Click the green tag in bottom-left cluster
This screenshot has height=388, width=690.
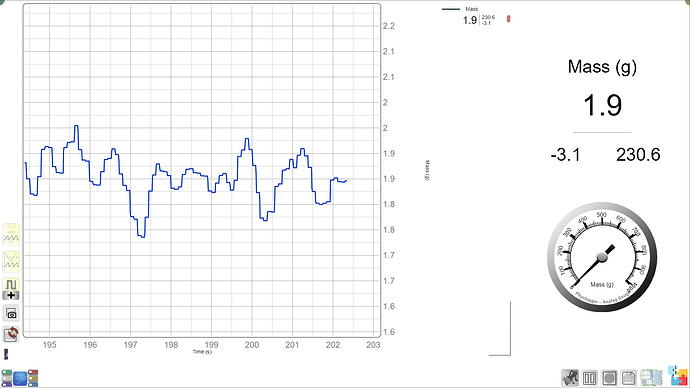[6, 373]
